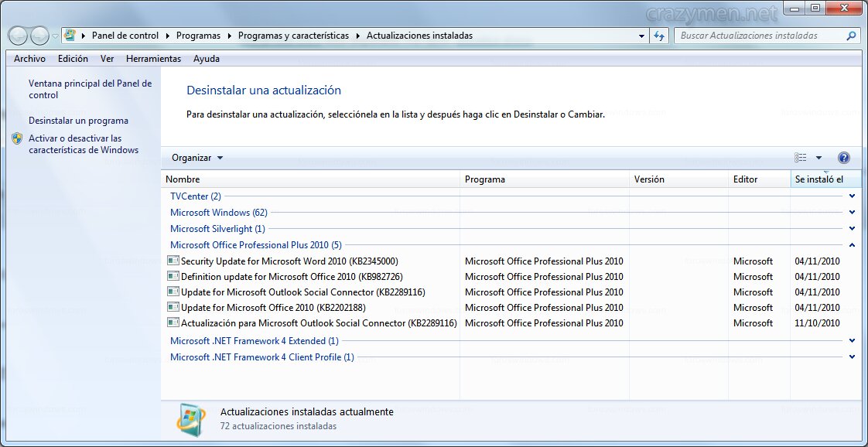The height and width of the screenshot is (447, 868).
Task: Click Actualizaciones instaladas breadcrumb segment
Action: coord(419,36)
